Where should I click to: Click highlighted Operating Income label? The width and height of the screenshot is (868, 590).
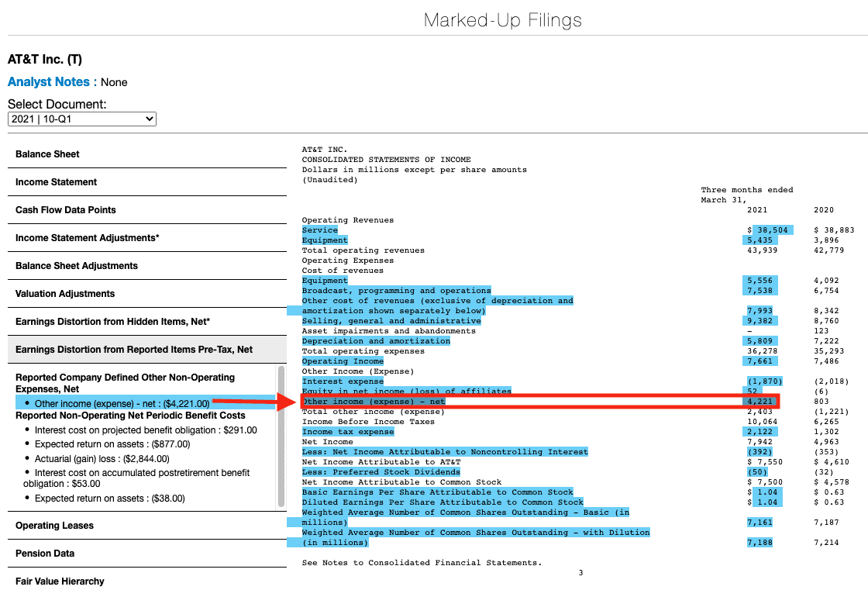[343, 361]
